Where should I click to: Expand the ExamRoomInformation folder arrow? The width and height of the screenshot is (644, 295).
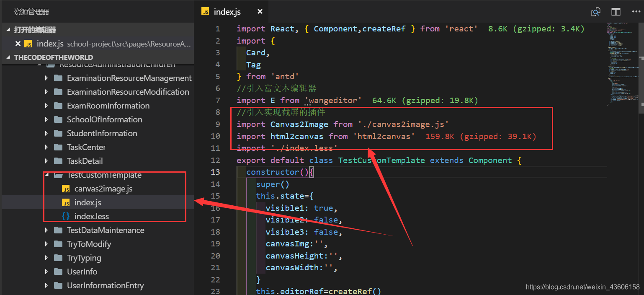click(x=46, y=106)
